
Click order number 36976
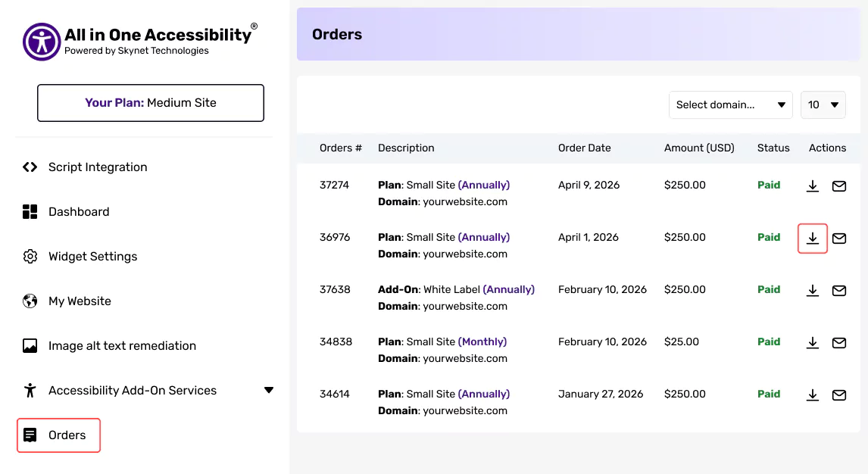pos(335,237)
